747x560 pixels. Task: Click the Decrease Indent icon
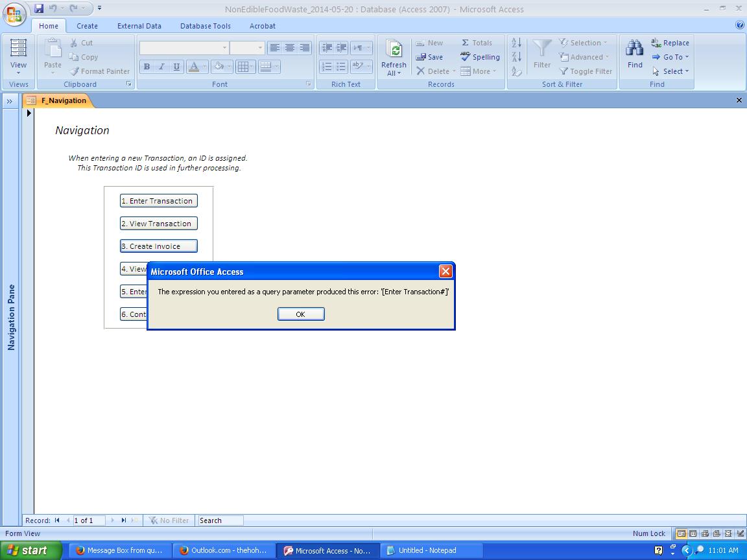tap(327, 47)
